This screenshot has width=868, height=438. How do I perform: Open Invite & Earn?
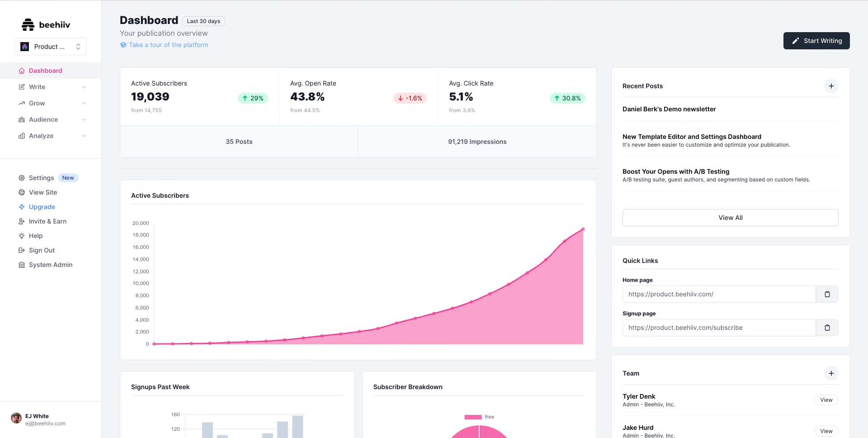tap(47, 221)
